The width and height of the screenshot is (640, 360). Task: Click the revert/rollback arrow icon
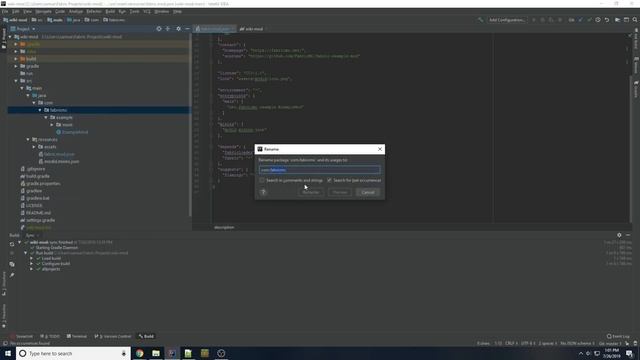[607, 20]
